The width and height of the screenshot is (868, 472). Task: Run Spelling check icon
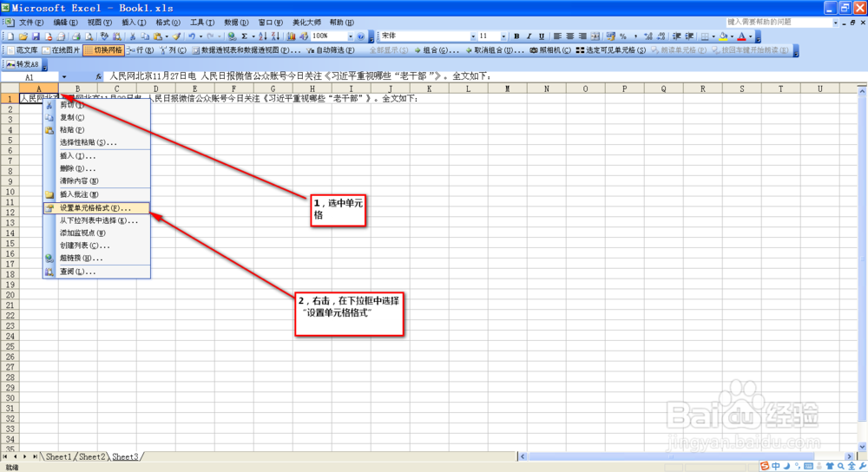click(104, 36)
